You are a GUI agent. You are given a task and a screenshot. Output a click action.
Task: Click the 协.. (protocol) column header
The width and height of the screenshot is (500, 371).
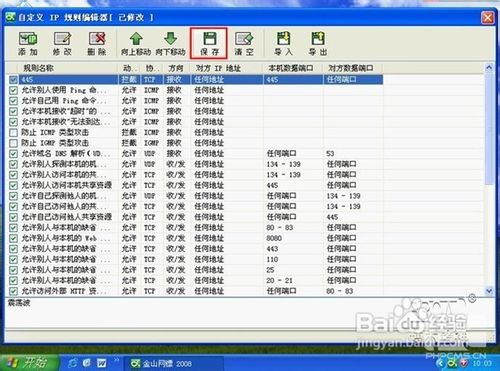pos(152,68)
